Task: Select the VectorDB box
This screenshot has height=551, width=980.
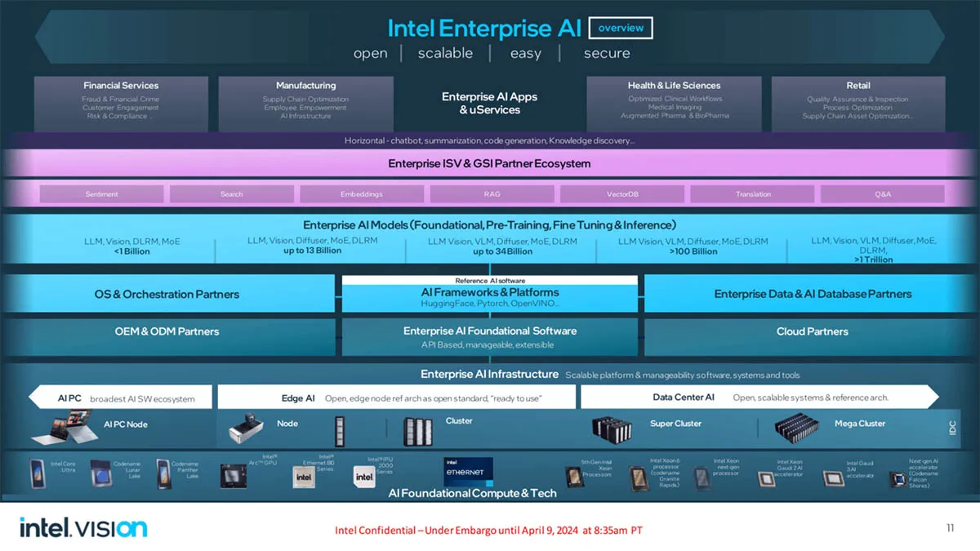Action: (x=622, y=194)
